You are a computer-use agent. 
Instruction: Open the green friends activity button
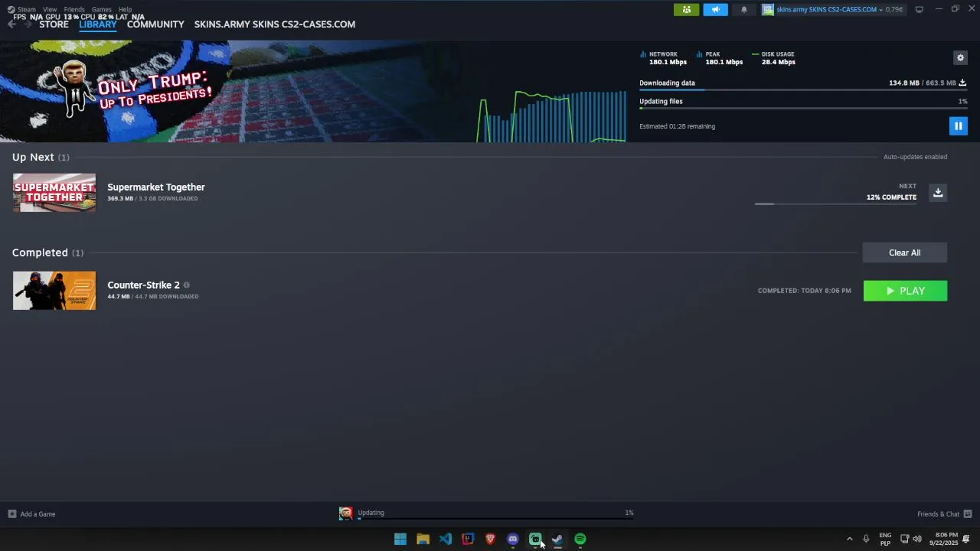[x=686, y=9]
